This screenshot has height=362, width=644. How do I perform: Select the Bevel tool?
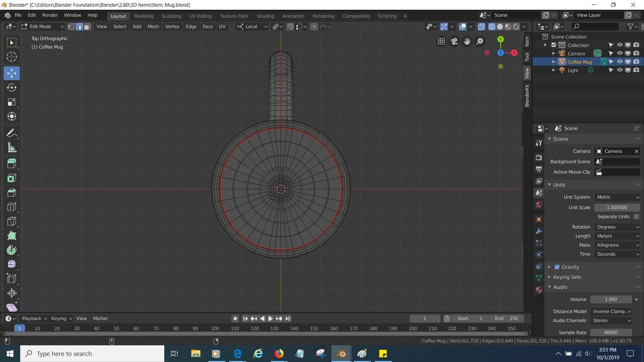[12, 192]
